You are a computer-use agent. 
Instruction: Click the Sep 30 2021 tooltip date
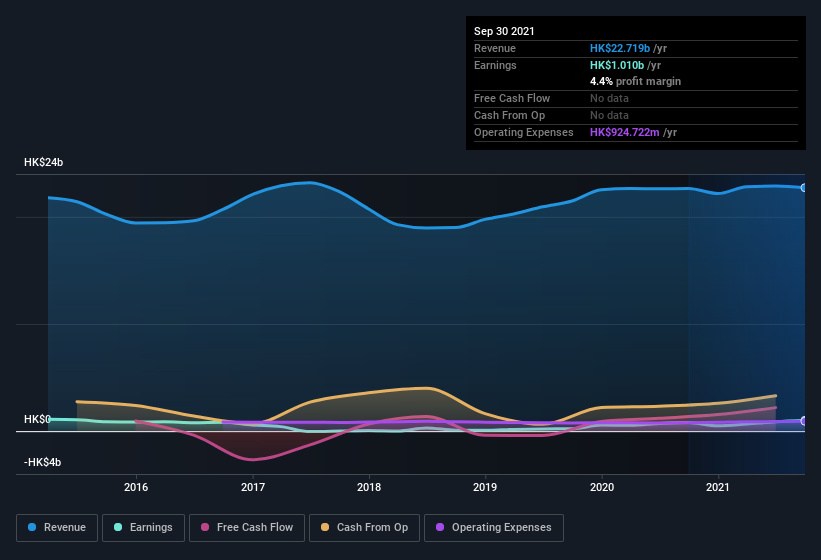pos(504,31)
